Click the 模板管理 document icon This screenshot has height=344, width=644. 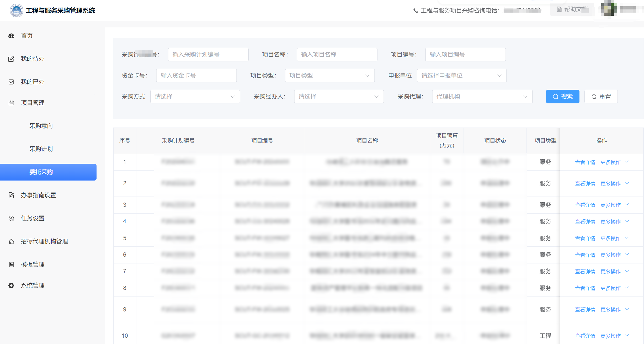click(x=12, y=264)
